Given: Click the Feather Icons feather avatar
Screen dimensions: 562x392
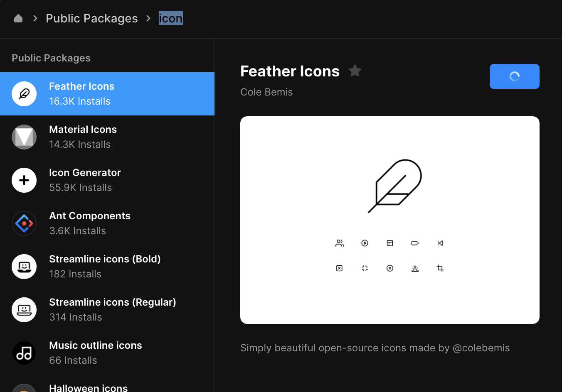Looking at the screenshot, I should [x=24, y=94].
